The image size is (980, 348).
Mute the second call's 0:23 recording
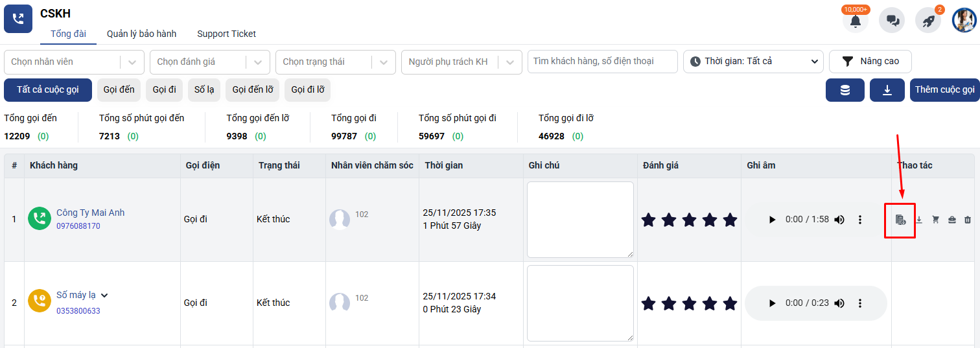pos(839,303)
